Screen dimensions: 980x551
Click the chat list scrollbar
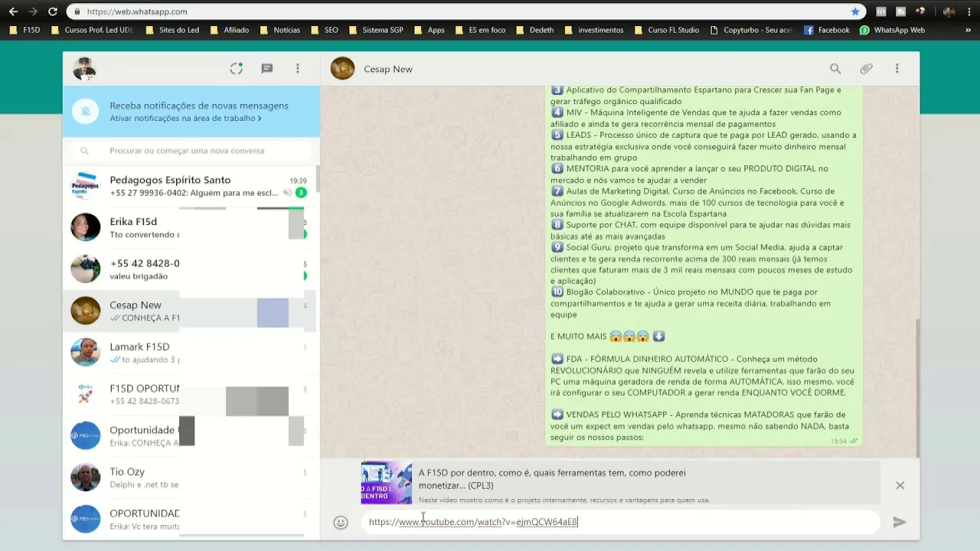pyautogui.click(x=318, y=179)
